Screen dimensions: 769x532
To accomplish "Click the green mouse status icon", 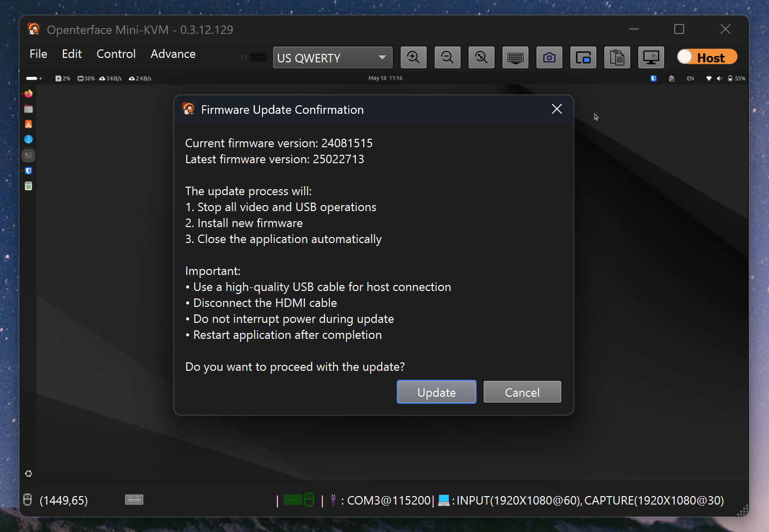I will [x=309, y=500].
